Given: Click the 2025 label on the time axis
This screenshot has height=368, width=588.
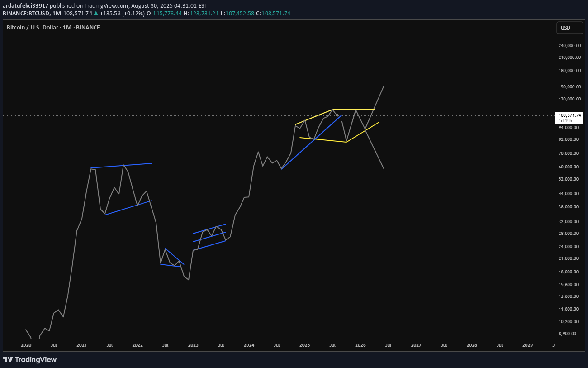Looking at the screenshot, I should 304,345.
